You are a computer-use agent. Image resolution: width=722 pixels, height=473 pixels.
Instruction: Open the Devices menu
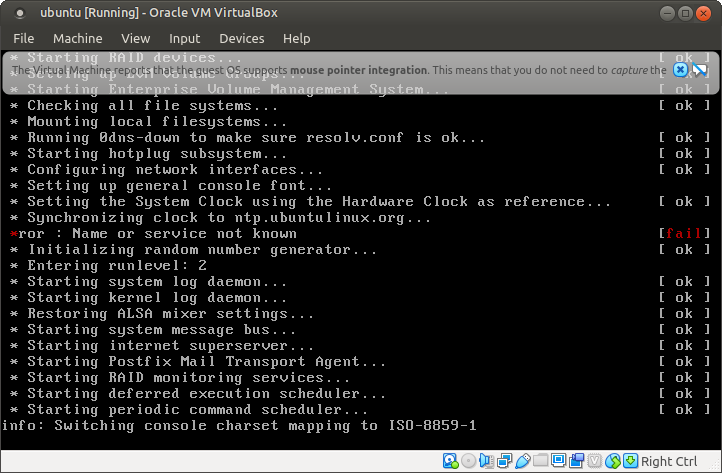[x=241, y=38]
